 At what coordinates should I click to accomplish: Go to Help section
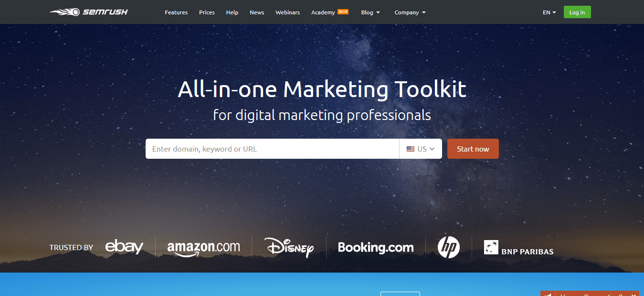point(232,12)
